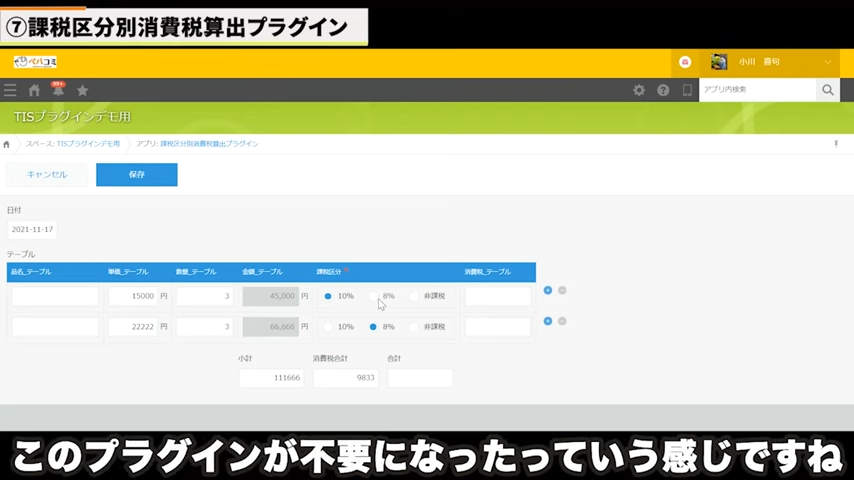Click the 小計 field showing 111666
854x480 pixels.
(271, 378)
